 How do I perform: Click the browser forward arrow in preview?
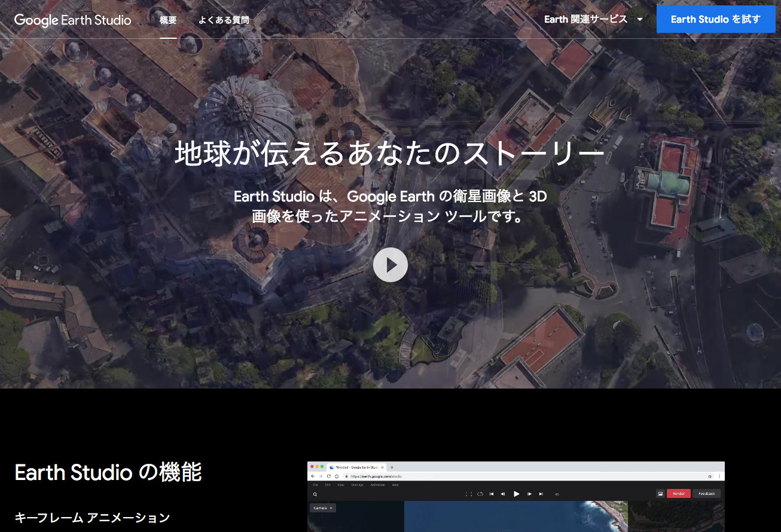(321, 476)
